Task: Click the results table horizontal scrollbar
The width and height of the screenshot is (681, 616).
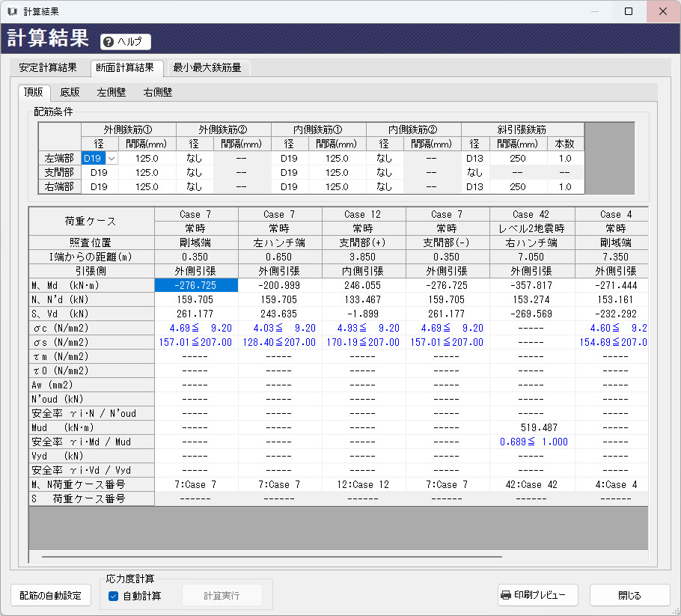Action: 272,556
